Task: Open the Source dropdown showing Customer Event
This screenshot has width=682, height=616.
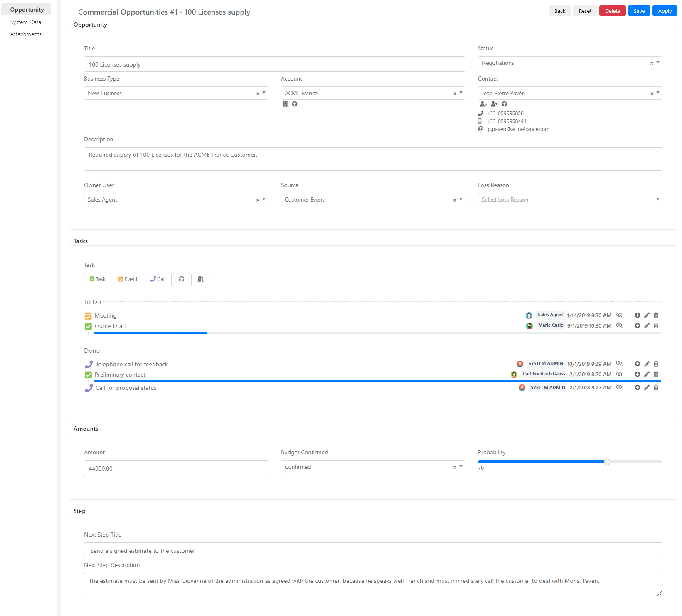Action: (x=373, y=200)
